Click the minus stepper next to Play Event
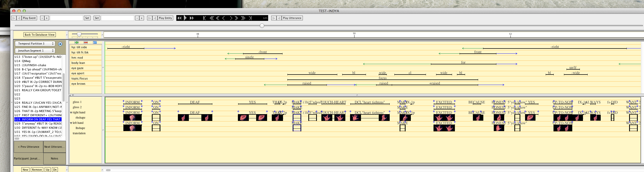Image resolution: width=644 pixels, height=172 pixels. 42,18
